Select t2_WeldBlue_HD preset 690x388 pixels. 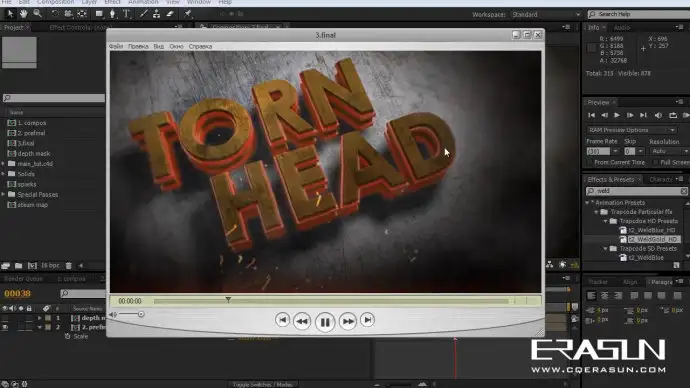(652, 230)
